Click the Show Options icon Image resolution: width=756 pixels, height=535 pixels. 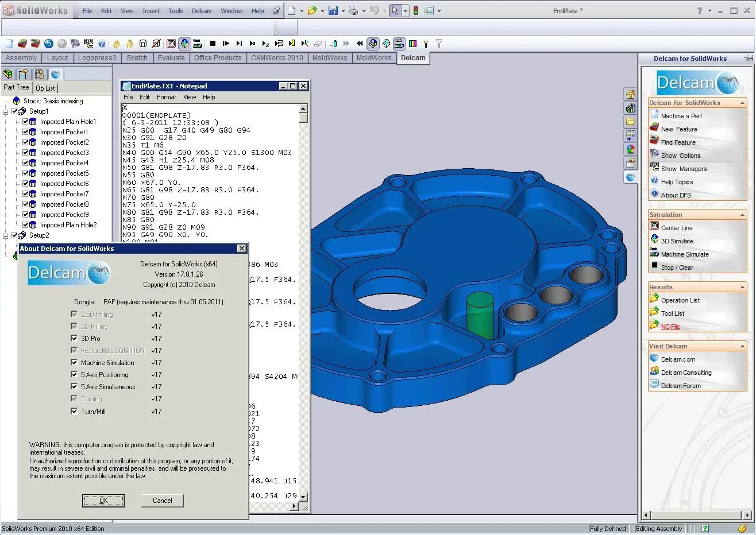pos(654,154)
